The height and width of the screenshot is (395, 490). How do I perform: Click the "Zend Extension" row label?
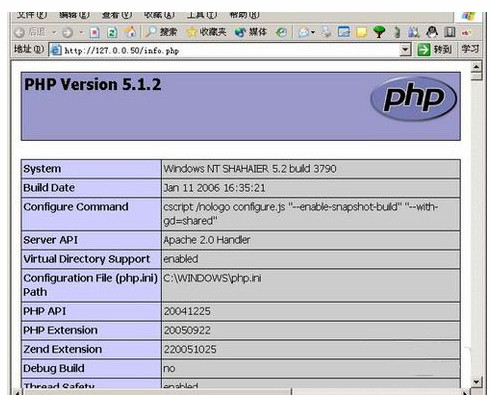click(63, 349)
